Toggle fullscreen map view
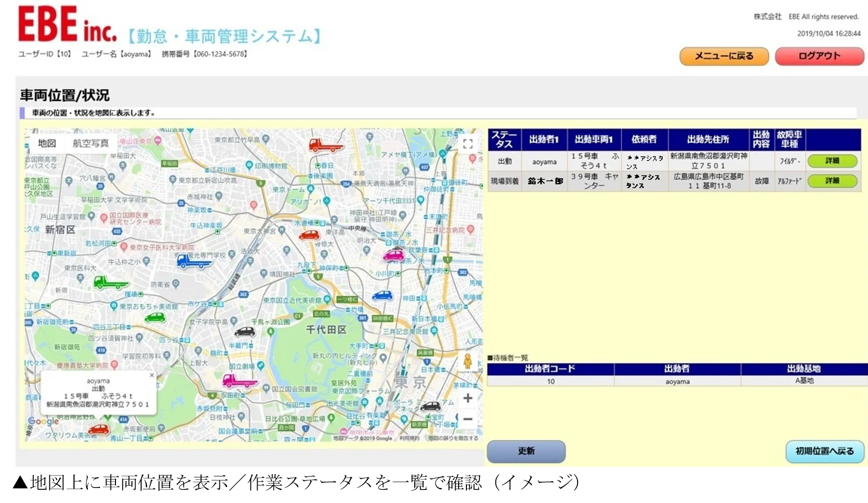 [467, 144]
